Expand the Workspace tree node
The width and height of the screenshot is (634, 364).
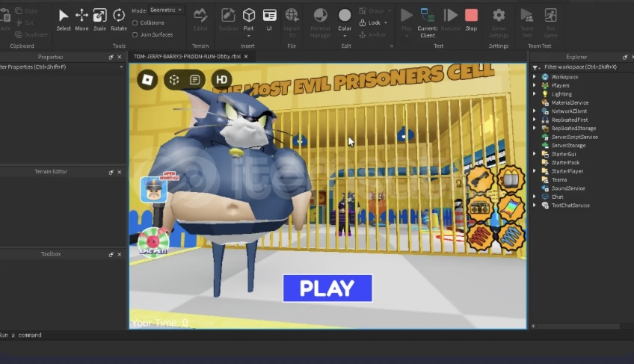535,76
